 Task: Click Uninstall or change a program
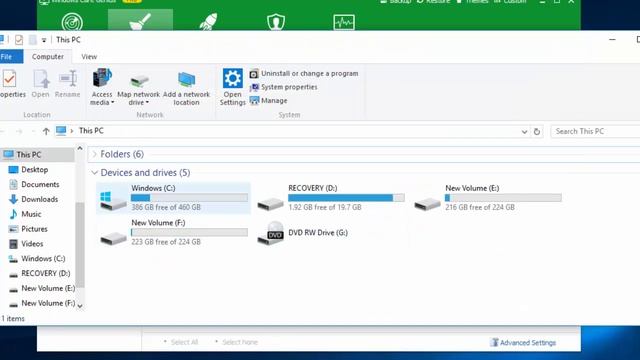[x=304, y=73]
